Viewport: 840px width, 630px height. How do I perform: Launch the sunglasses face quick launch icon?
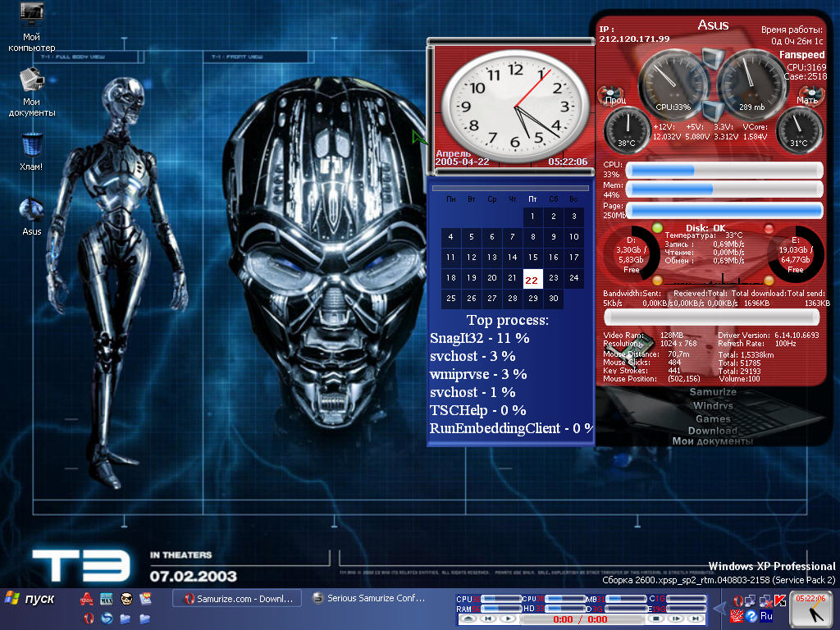click(x=126, y=599)
